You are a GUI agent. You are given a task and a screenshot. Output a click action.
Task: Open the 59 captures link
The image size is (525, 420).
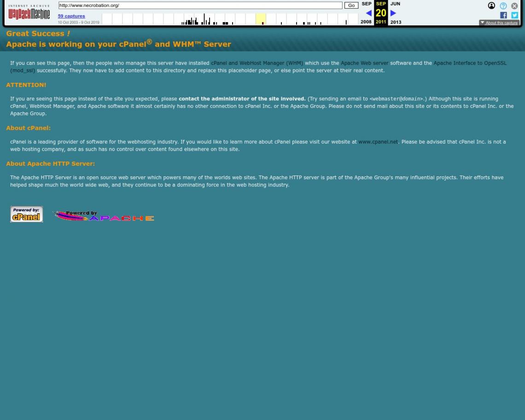[x=71, y=16]
